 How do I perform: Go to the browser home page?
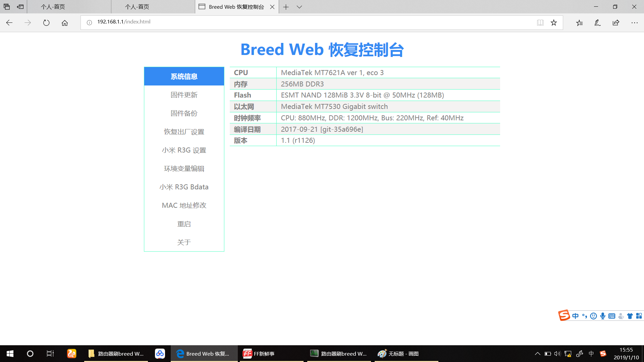65,23
